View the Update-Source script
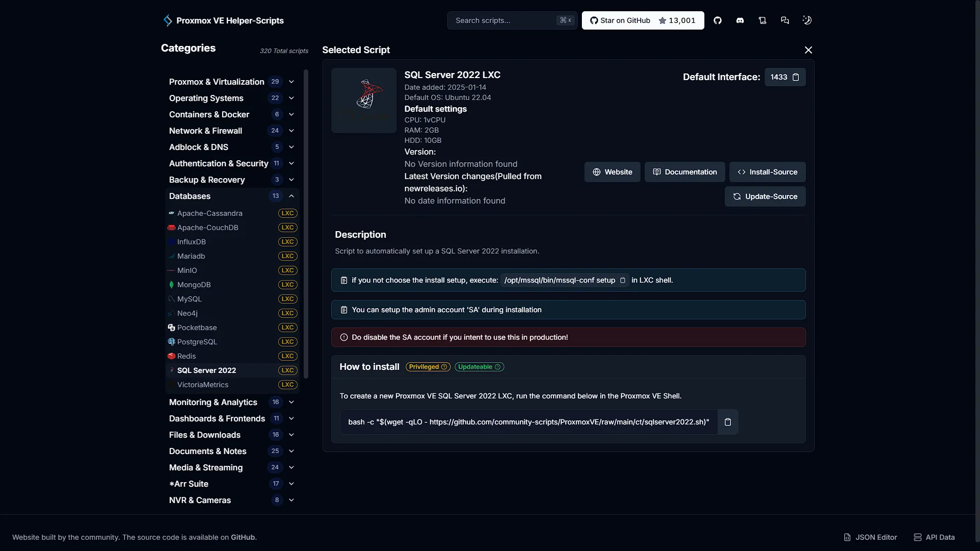 coord(765,196)
